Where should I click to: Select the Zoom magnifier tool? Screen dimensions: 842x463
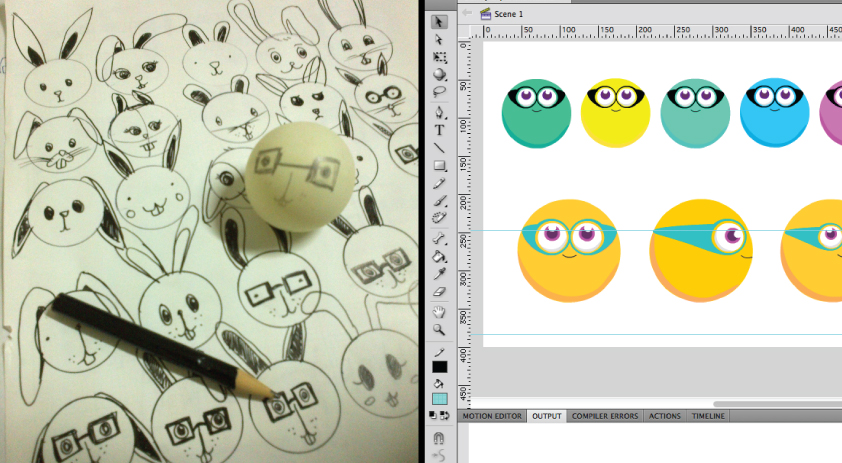tap(439, 330)
